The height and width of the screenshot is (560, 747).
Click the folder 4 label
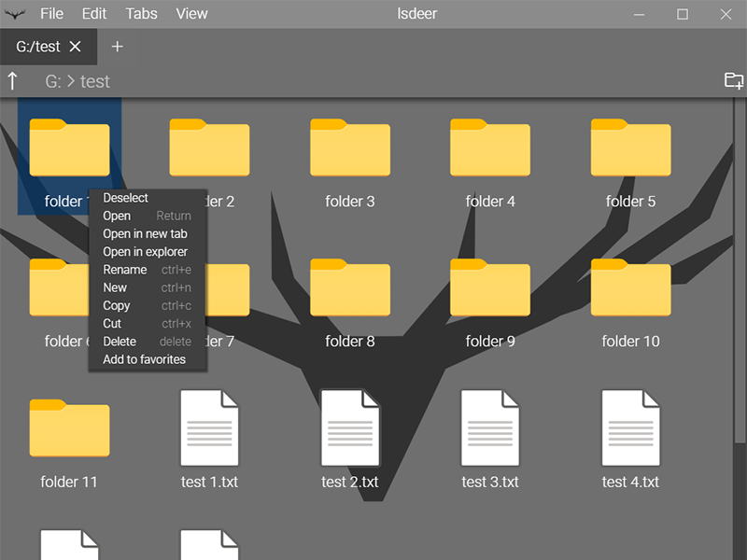(x=490, y=202)
